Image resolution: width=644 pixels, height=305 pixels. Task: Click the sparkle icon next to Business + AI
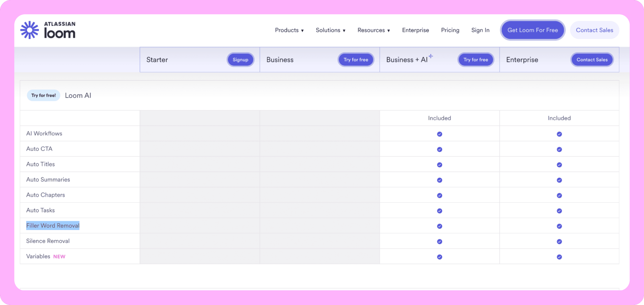(431, 56)
